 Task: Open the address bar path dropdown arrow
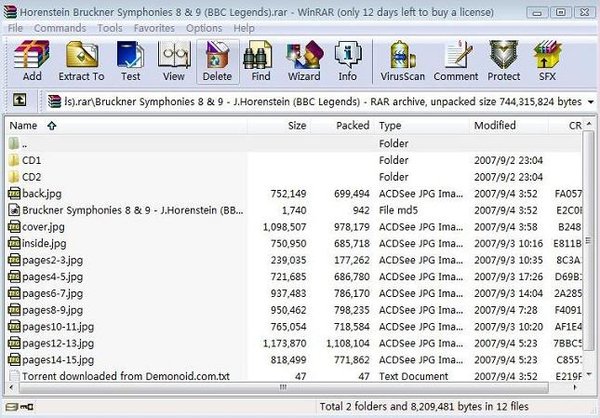tap(591, 102)
